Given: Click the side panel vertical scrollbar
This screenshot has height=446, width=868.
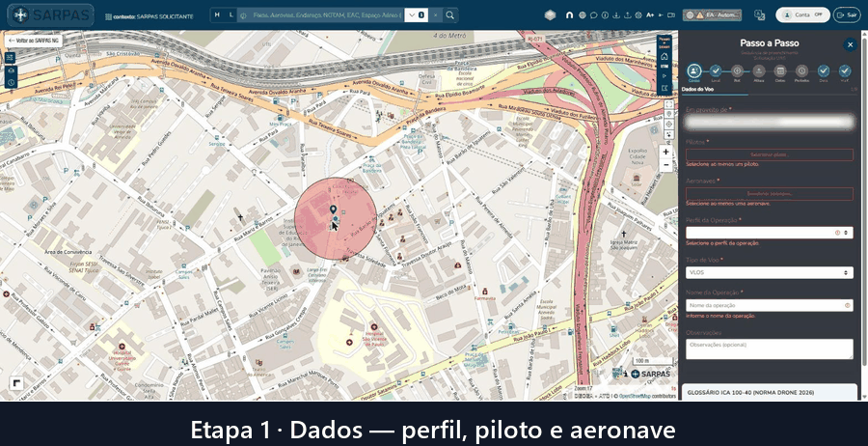Looking at the screenshot, I should coord(863,200).
